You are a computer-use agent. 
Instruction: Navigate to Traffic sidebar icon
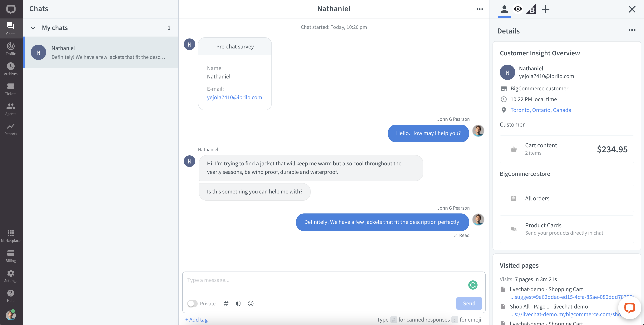[11, 46]
